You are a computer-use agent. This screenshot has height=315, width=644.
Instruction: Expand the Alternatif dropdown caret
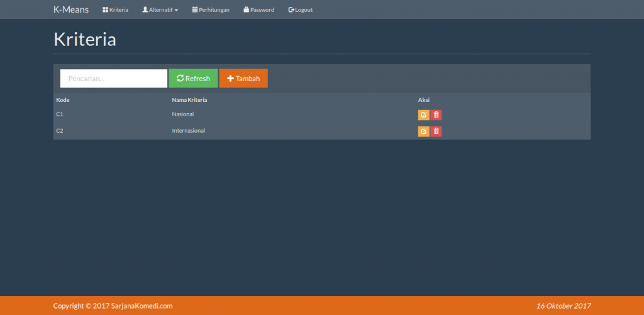point(176,10)
